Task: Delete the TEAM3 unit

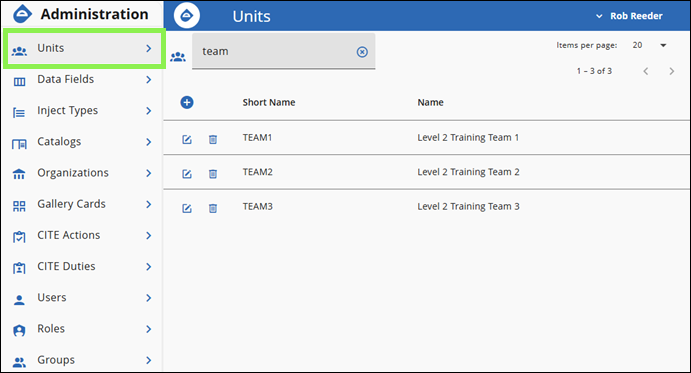Action: 213,208
